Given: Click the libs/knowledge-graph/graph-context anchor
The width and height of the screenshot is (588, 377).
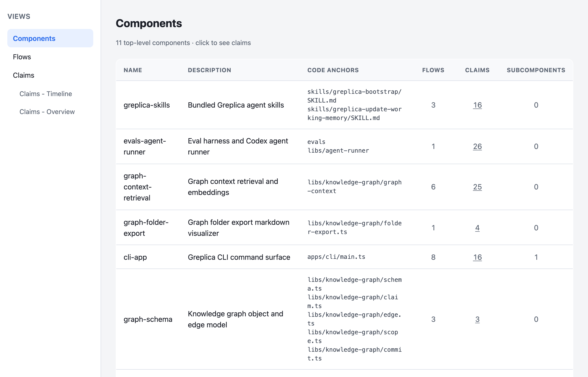Looking at the screenshot, I should 354,186.
